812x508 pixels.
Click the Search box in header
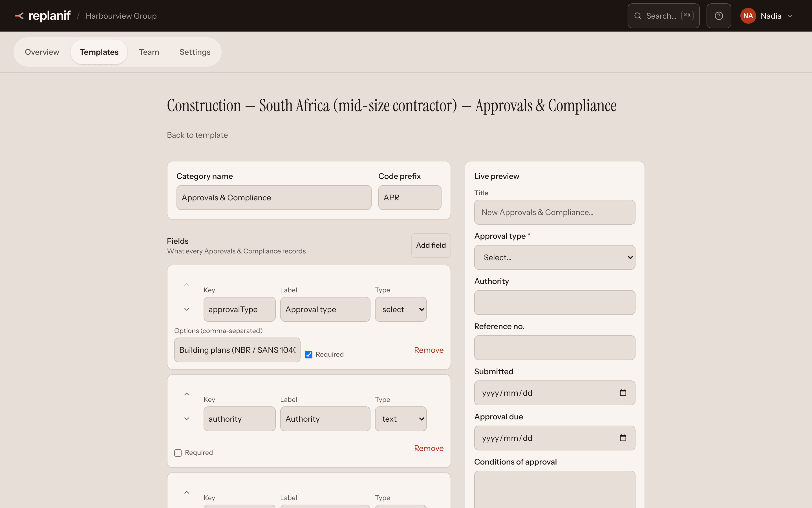663,16
